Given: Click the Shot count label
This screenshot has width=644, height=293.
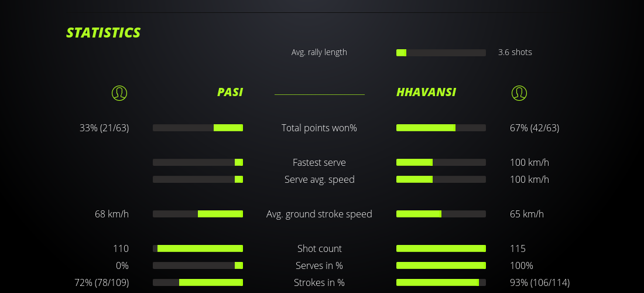Looking at the screenshot, I should [319, 248].
